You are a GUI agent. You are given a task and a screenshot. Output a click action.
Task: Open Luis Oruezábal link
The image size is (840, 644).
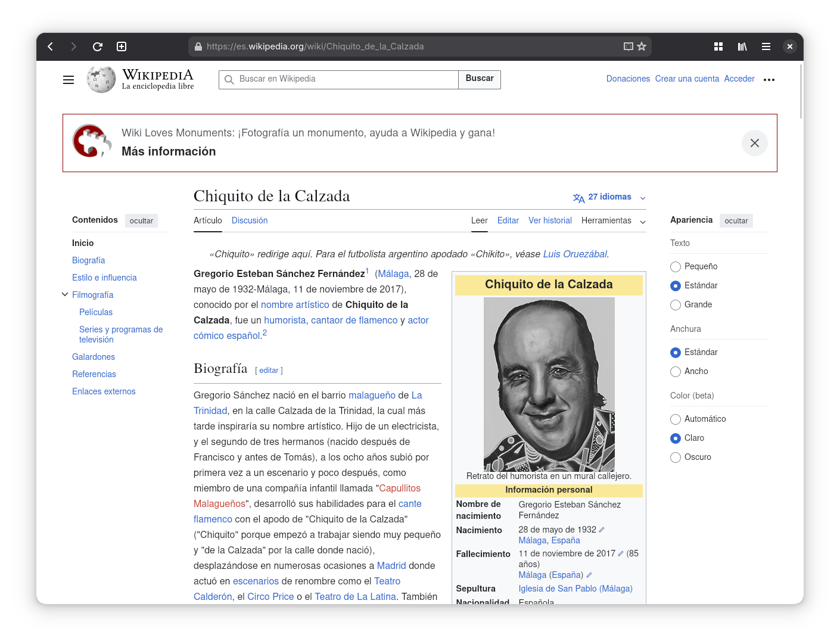pos(575,254)
